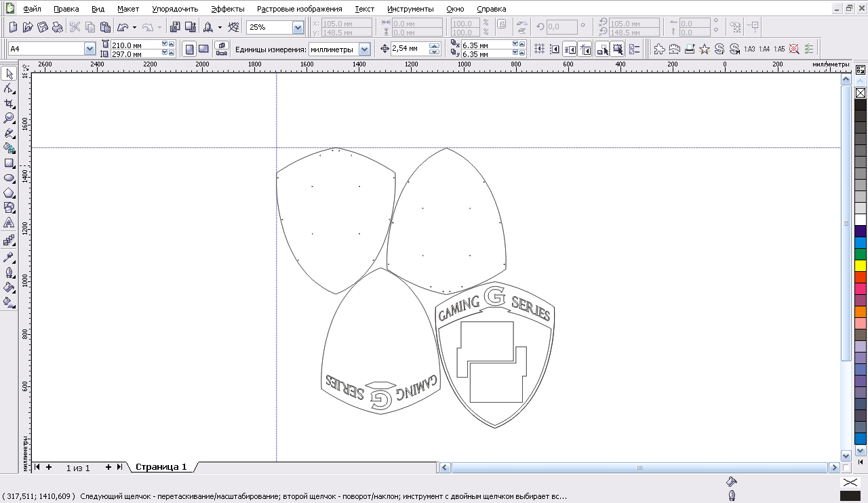Select the Ellipse tool
This screenshot has height=503, width=868.
tap(9, 178)
